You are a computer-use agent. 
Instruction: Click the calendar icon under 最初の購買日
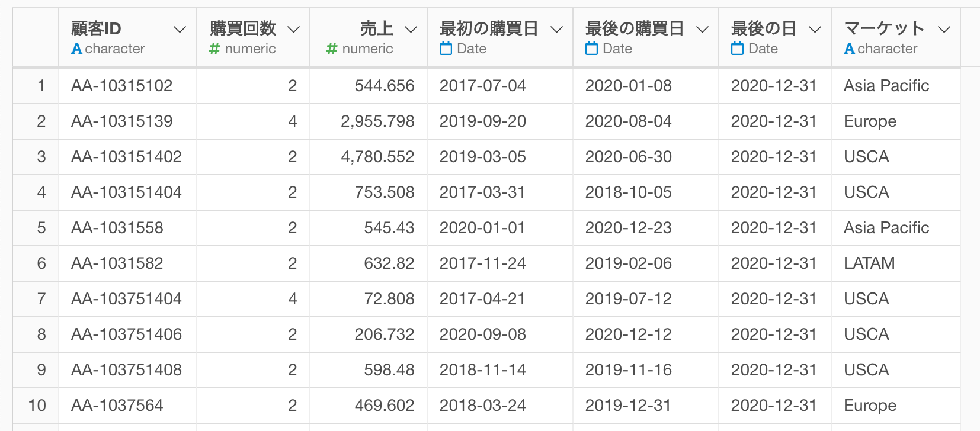click(446, 49)
